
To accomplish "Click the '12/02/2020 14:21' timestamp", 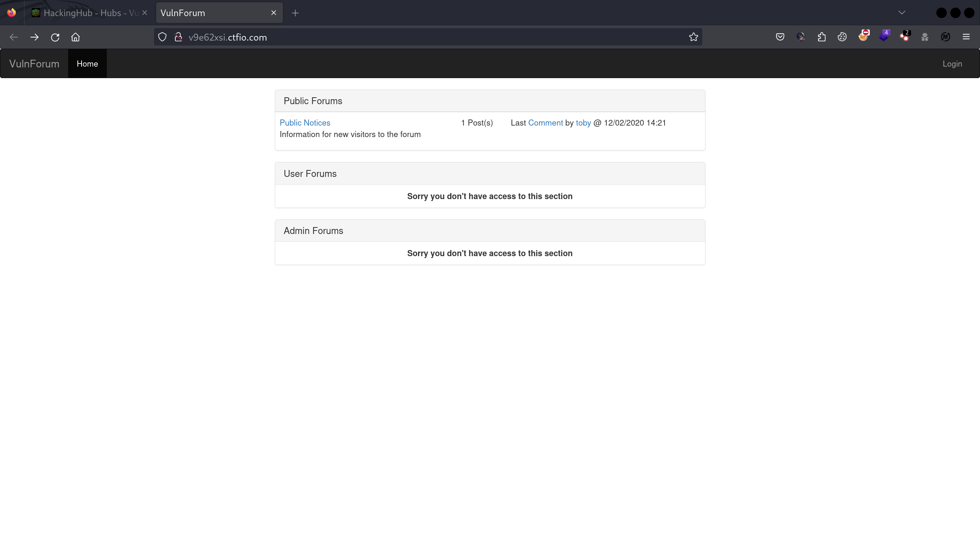I will 635,123.
